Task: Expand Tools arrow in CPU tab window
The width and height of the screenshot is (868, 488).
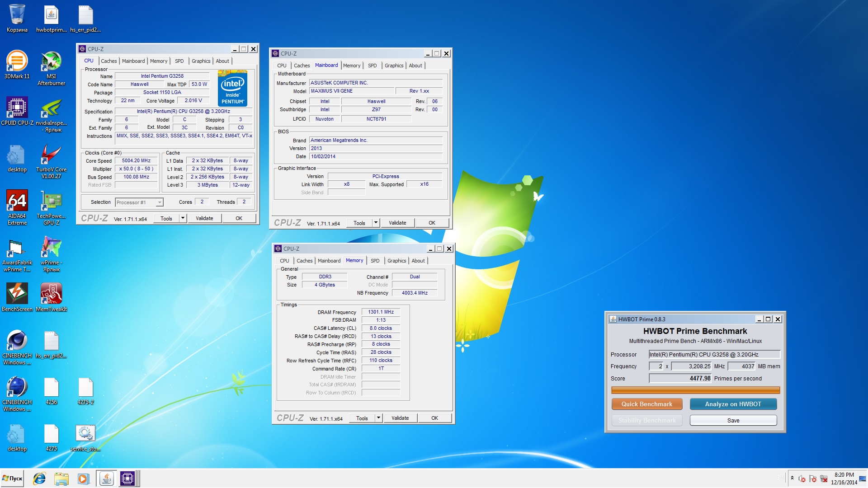Action: tap(183, 218)
